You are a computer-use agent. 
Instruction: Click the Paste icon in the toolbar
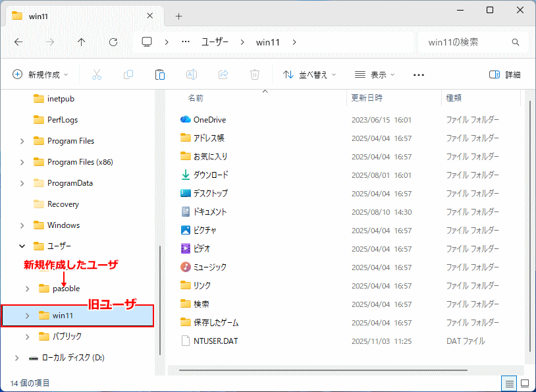[160, 74]
